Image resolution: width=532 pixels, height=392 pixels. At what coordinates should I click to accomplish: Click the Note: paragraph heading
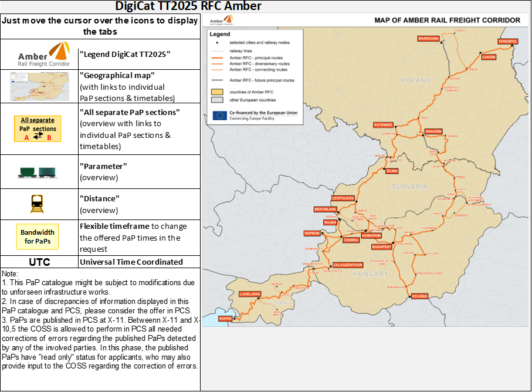point(10,273)
